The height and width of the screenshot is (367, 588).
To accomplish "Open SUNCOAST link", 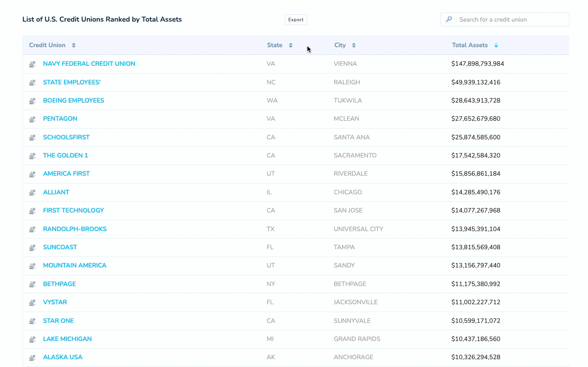I will pyautogui.click(x=60, y=247).
